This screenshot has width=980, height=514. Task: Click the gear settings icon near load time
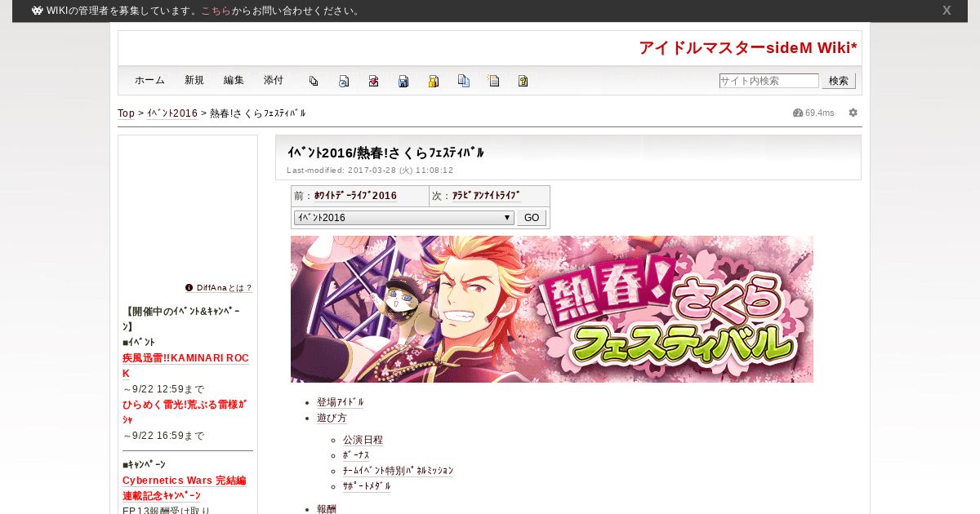click(x=853, y=113)
